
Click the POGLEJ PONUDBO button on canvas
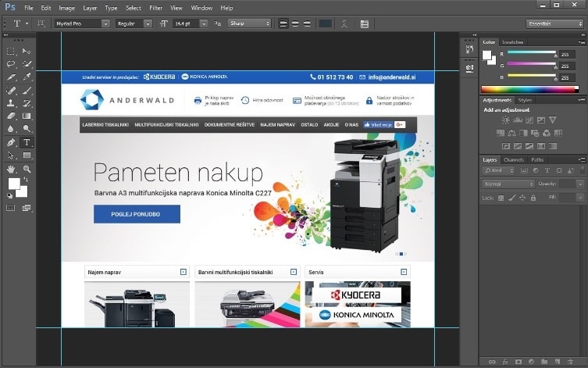pos(137,214)
